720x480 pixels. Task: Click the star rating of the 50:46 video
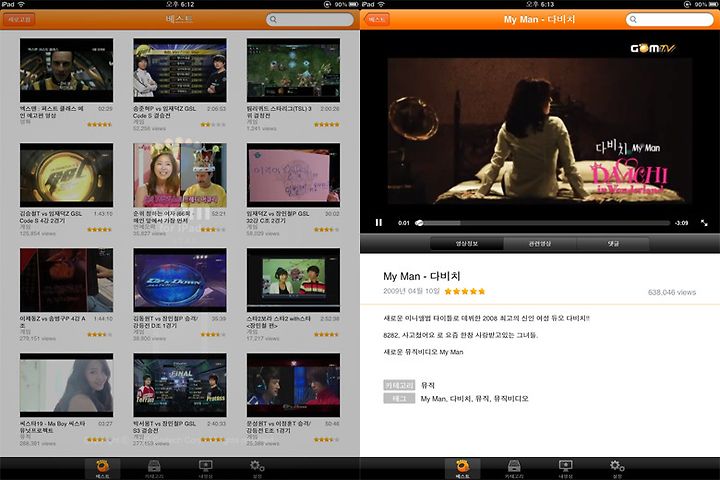pyautogui.click(x=326, y=440)
